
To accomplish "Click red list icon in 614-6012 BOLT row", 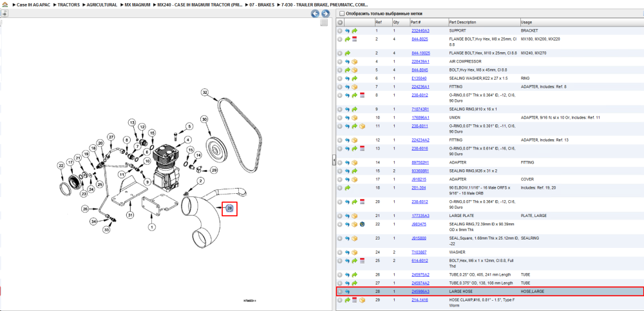I will coord(362,261).
